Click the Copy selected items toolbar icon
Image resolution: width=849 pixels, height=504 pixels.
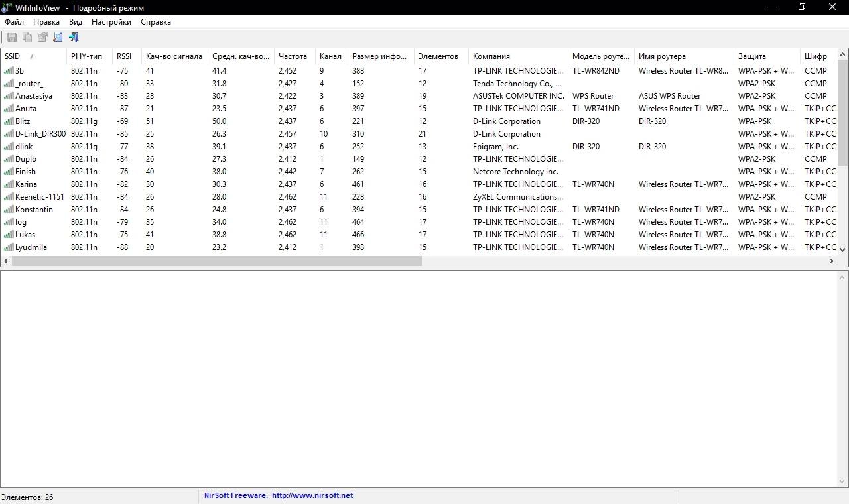coord(27,38)
